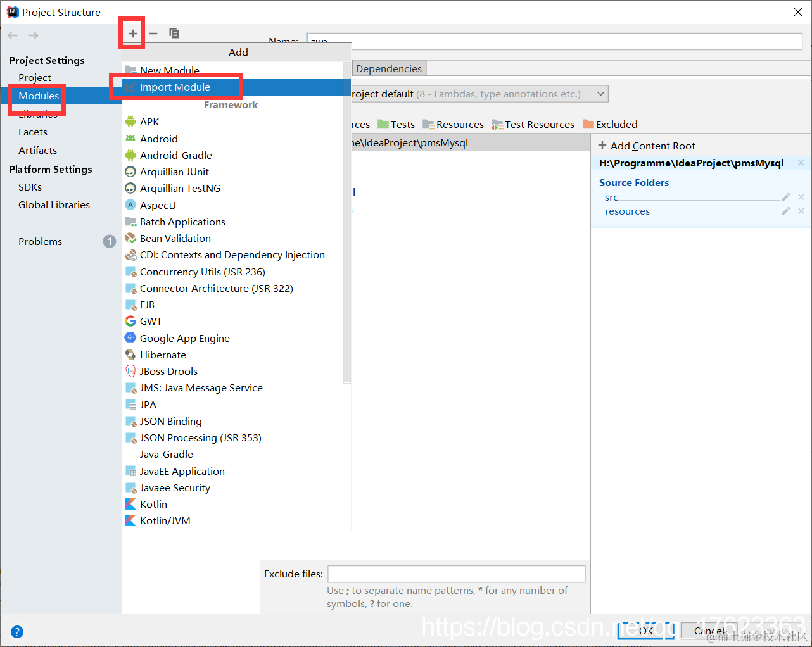
Task: Open Artifacts settings
Action: (37, 150)
